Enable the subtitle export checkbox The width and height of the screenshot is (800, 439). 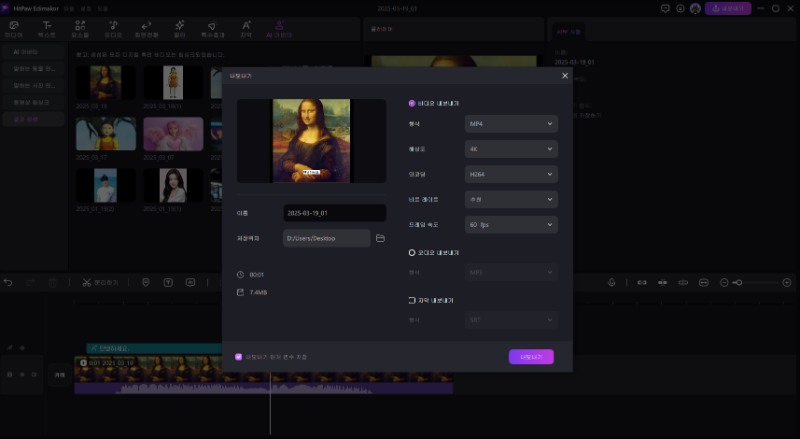point(412,300)
